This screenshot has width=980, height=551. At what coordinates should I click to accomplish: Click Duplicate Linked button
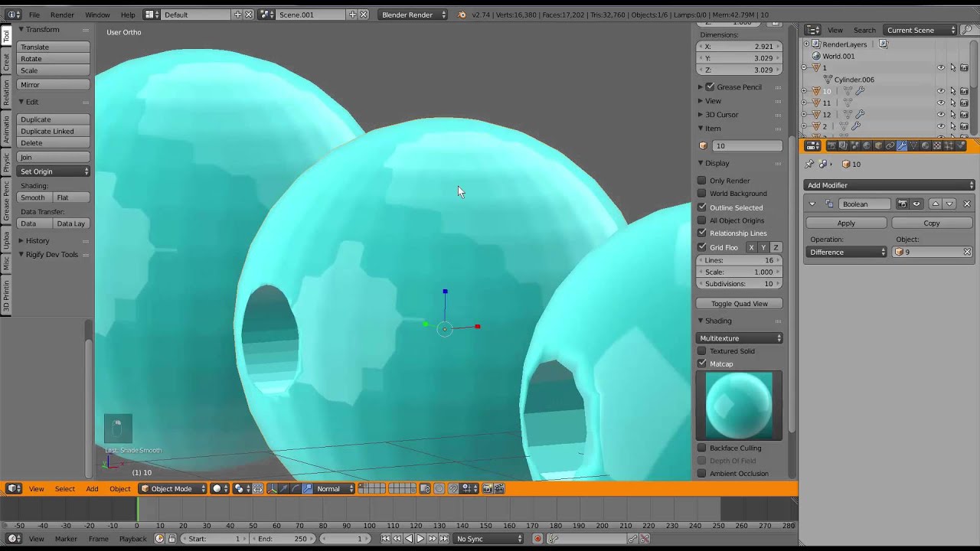53,131
